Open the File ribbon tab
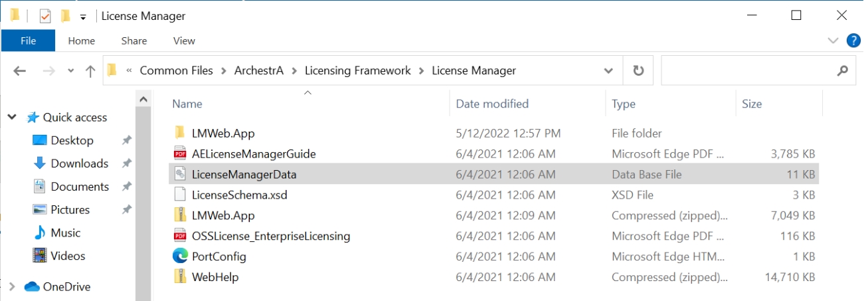The width and height of the screenshot is (868, 301). [x=28, y=41]
